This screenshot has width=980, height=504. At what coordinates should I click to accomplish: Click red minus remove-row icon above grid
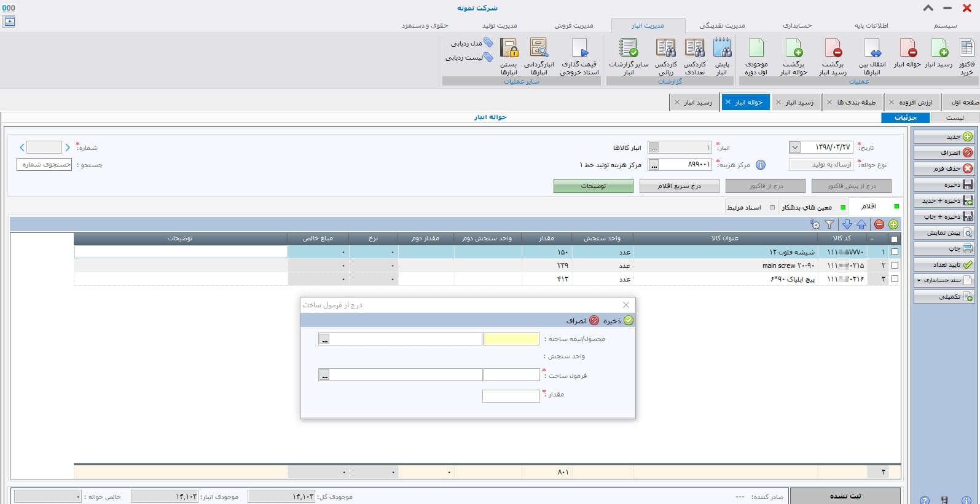(x=879, y=224)
